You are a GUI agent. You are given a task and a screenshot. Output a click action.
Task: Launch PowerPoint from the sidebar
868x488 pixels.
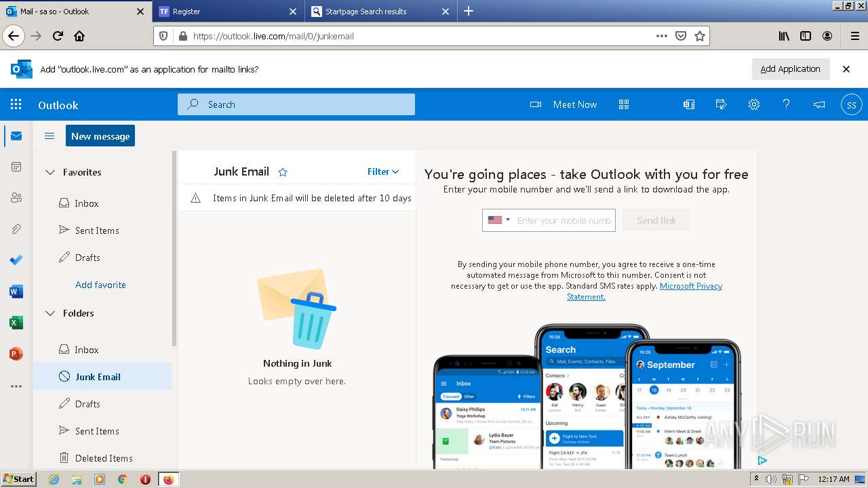point(16,354)
